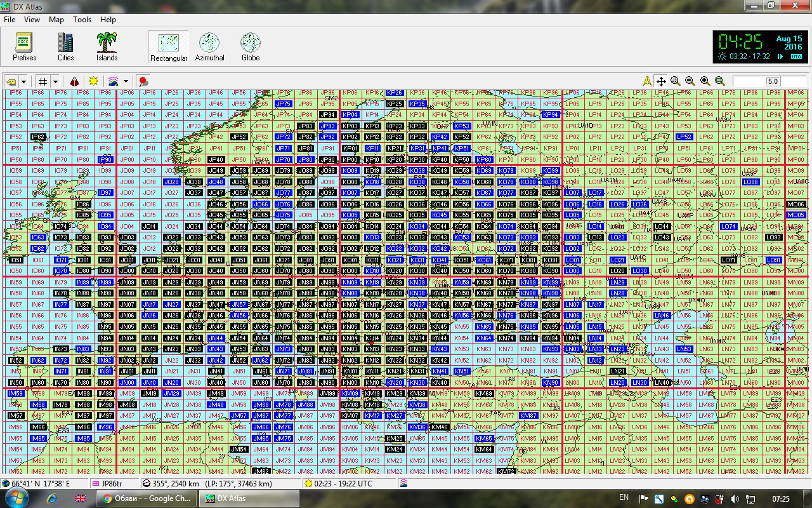812x508 pixels.
Task: Switch to Globe projection
Action: click(x=251, y=47)
